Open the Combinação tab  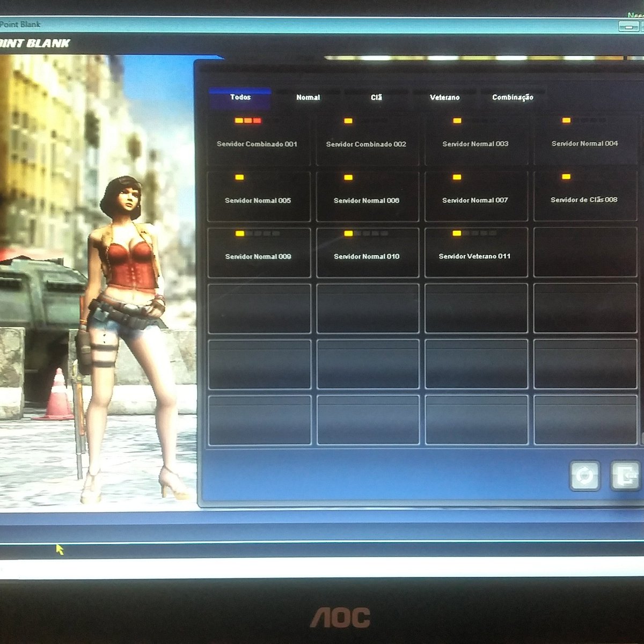pyautogui.click(x=513, y=97)
